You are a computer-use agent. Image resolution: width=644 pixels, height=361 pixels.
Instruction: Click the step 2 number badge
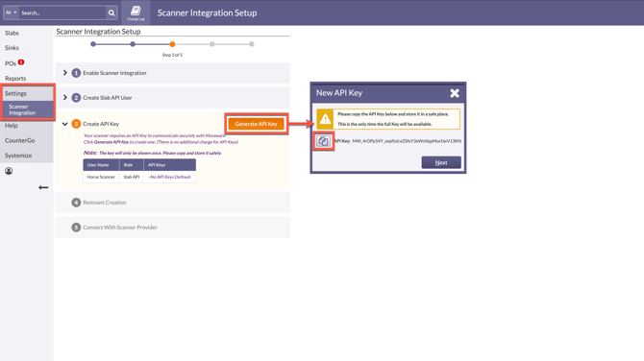76,98
